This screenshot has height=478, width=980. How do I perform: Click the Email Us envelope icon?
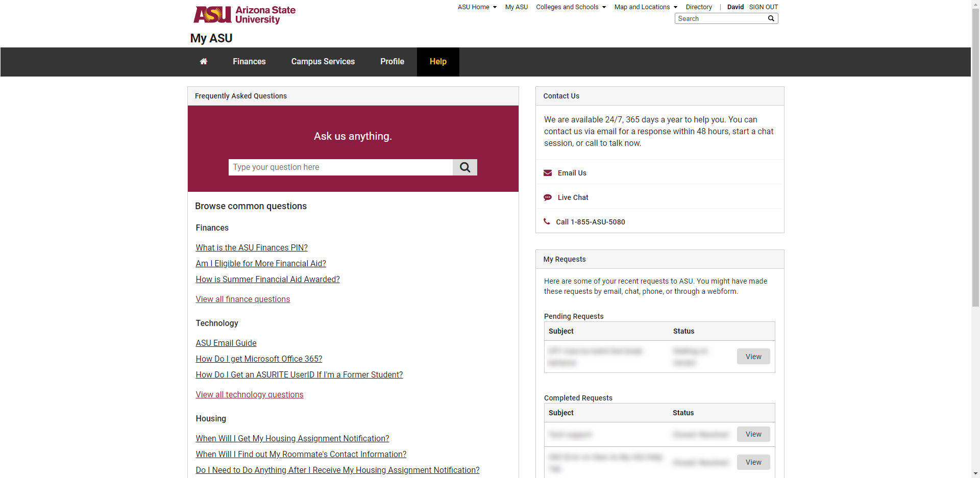click(548, 173)
